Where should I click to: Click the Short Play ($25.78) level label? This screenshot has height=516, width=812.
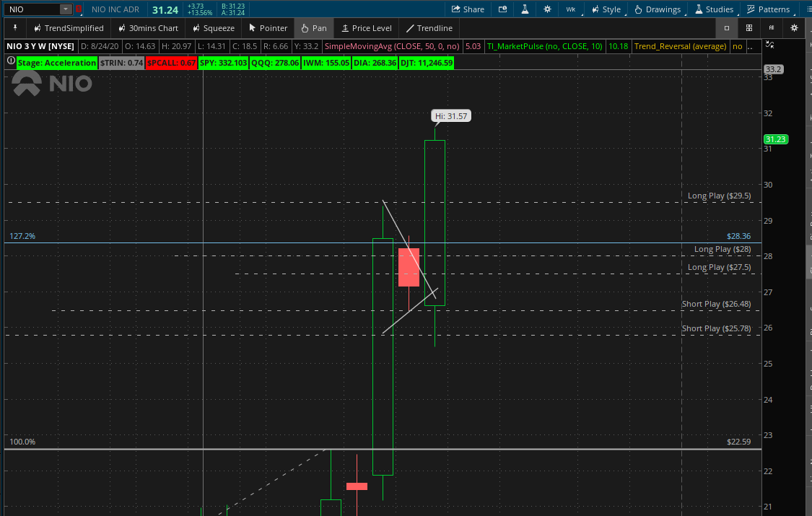coord(716,328)
